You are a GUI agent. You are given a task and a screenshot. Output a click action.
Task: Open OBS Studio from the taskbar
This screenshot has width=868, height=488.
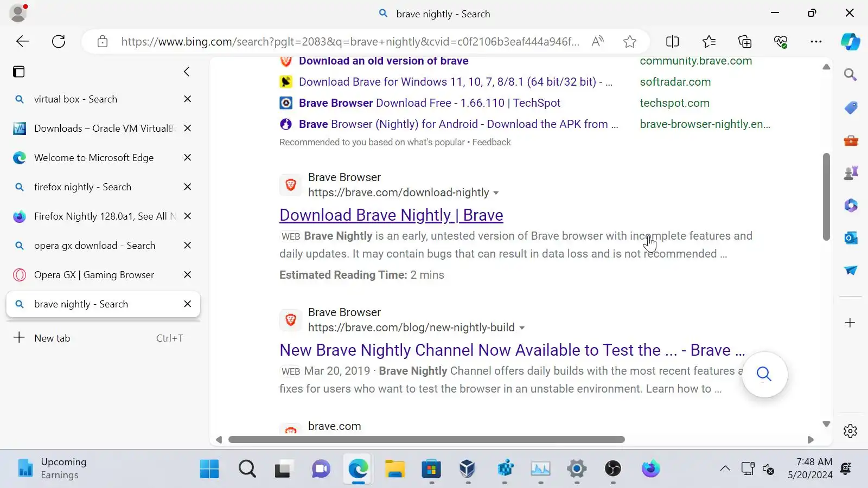(613, 469)
